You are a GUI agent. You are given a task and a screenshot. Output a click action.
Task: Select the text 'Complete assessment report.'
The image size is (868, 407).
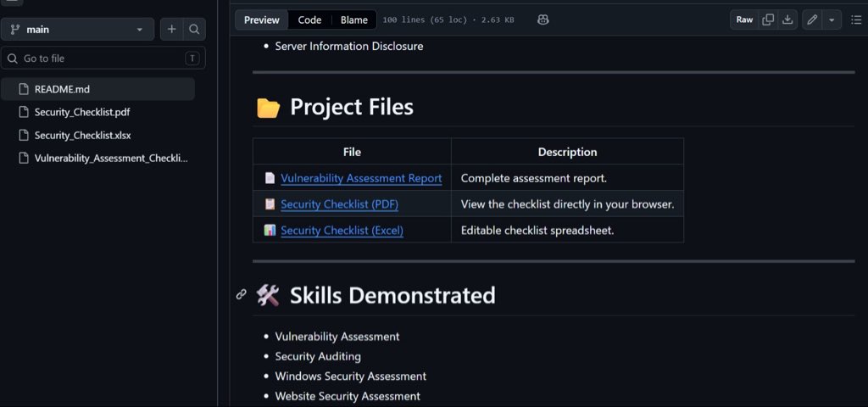tap(534, 178)
